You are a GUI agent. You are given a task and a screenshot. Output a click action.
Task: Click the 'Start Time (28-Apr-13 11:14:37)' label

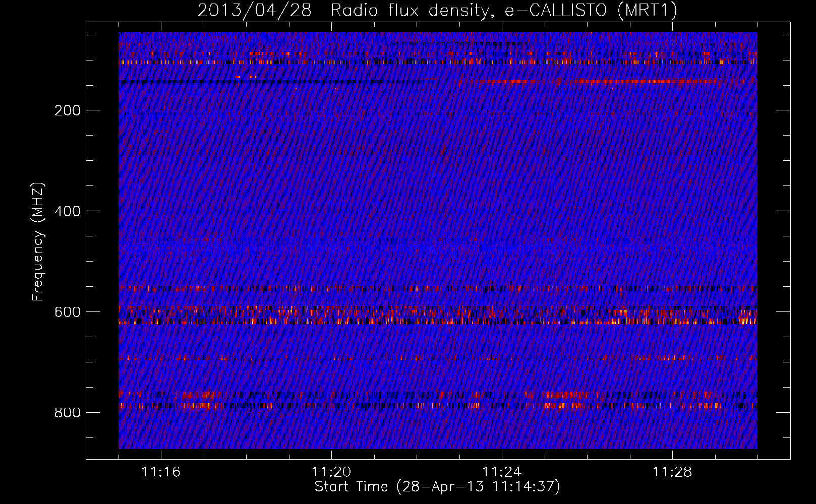437,487
